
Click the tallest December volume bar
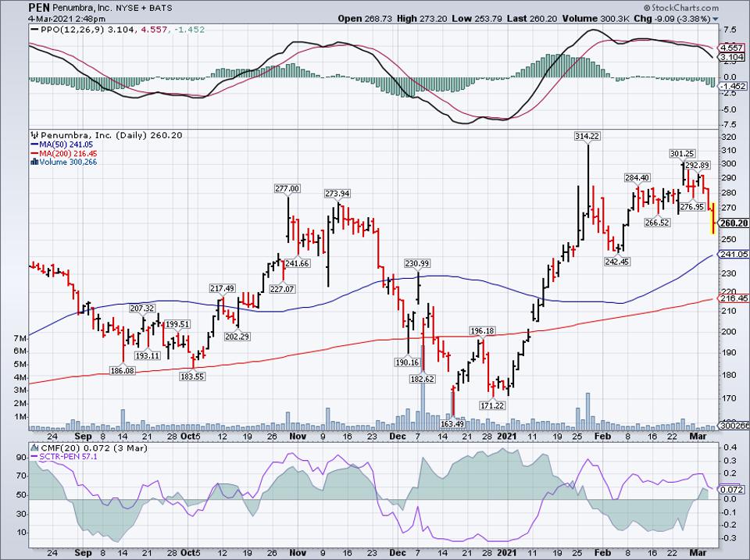[423, 406]
